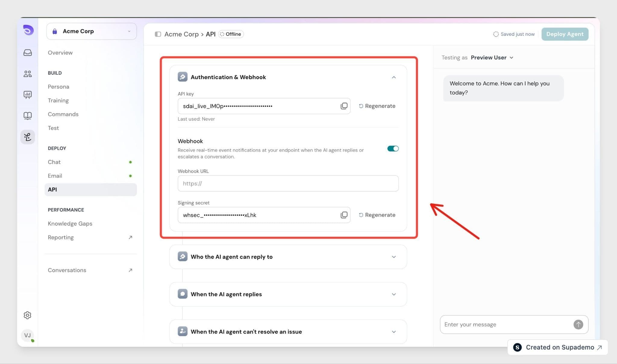The width and height of the screenshot is (617, 364).
Task: Toggle the sidebar panel icon beside Acme Corp breadcrumb
Action: (x=158, y=34)
